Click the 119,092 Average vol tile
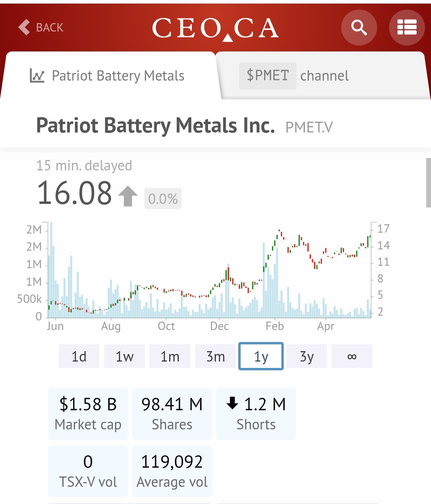Viewport: 431px width, 504px height. tap(172, 471)
